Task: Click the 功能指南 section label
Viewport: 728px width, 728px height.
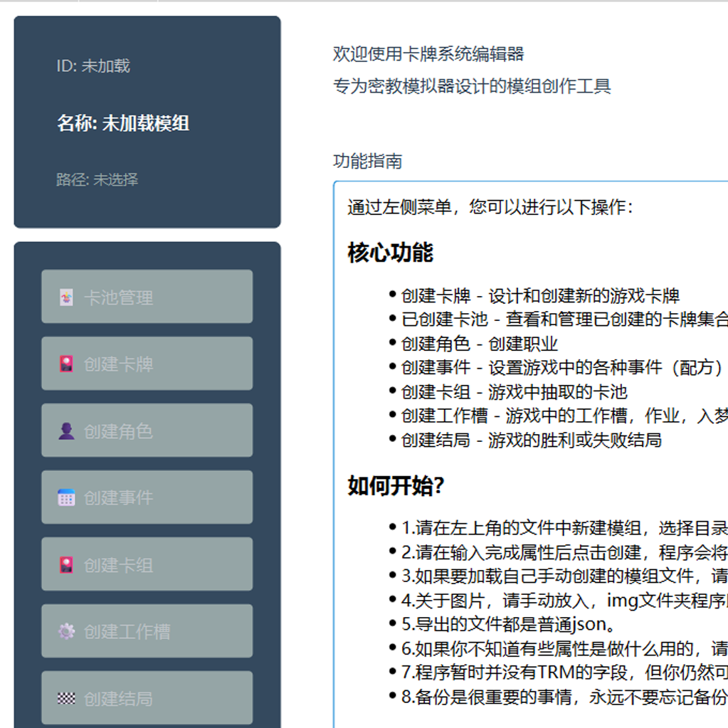Action: (368, 161)
